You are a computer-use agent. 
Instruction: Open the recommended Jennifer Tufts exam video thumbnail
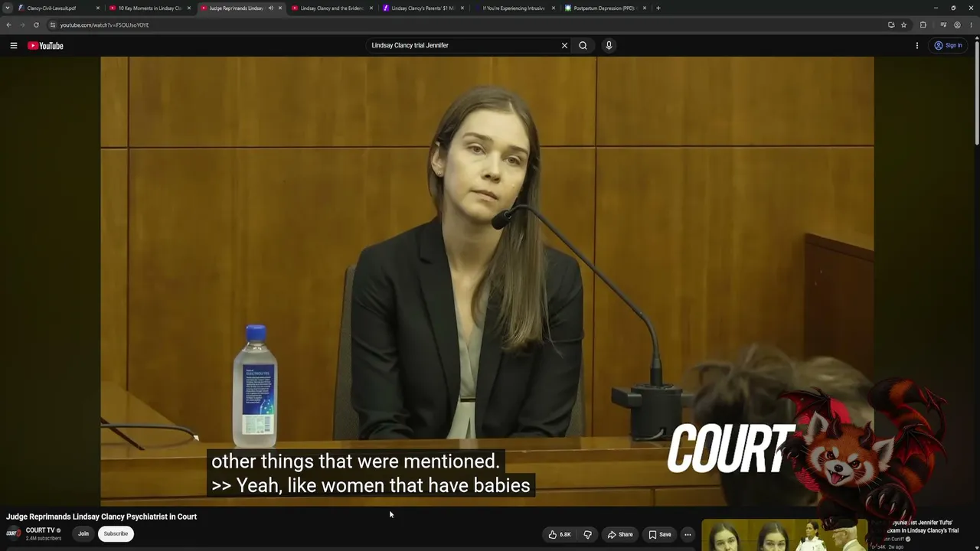(785, 535)
